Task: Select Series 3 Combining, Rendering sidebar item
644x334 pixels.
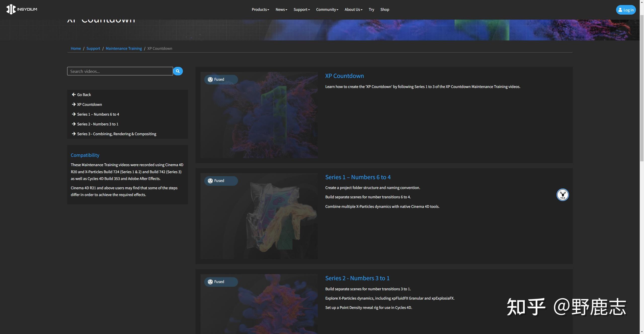Action: 116,134
